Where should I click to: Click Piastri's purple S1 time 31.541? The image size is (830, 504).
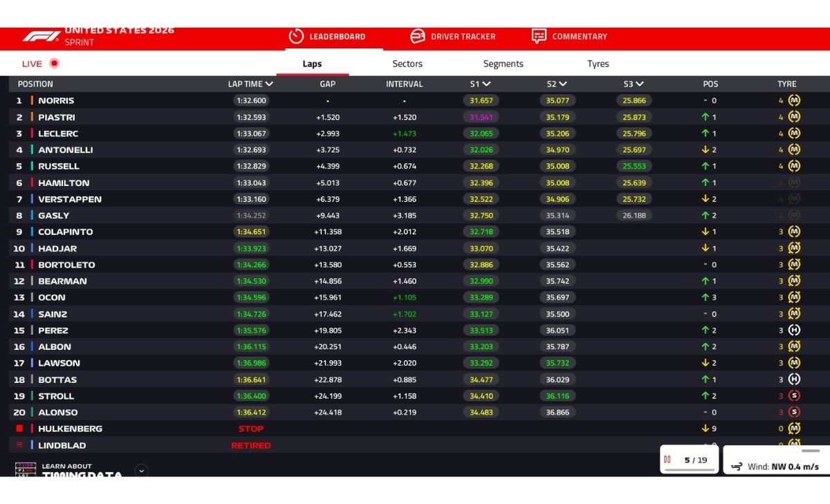481,117
